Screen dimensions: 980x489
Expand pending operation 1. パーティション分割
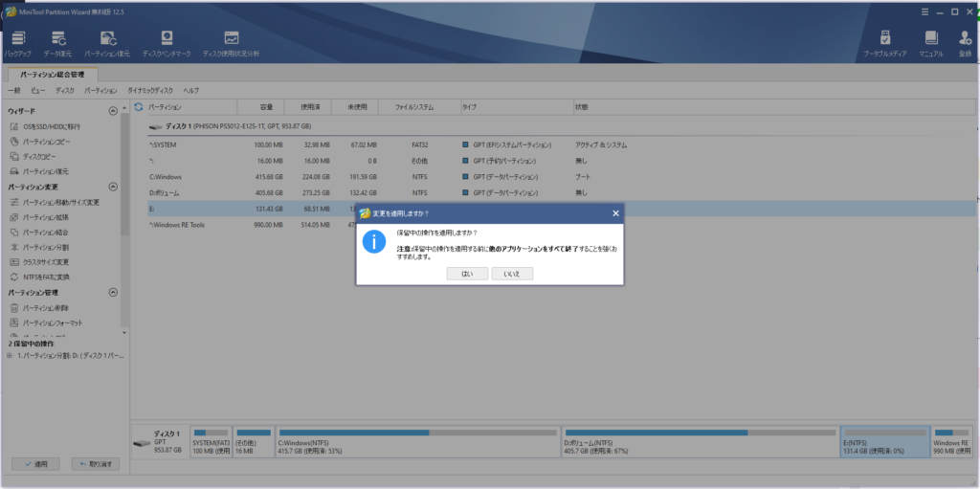[8, 355]
